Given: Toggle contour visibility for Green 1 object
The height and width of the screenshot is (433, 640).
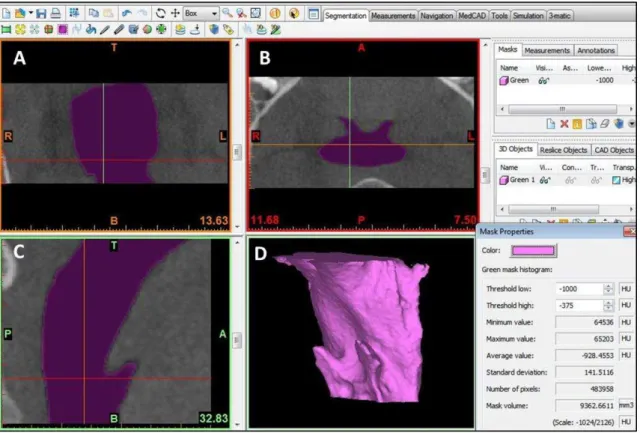Looking at the screenshot, I should click(x=571, y=180).
